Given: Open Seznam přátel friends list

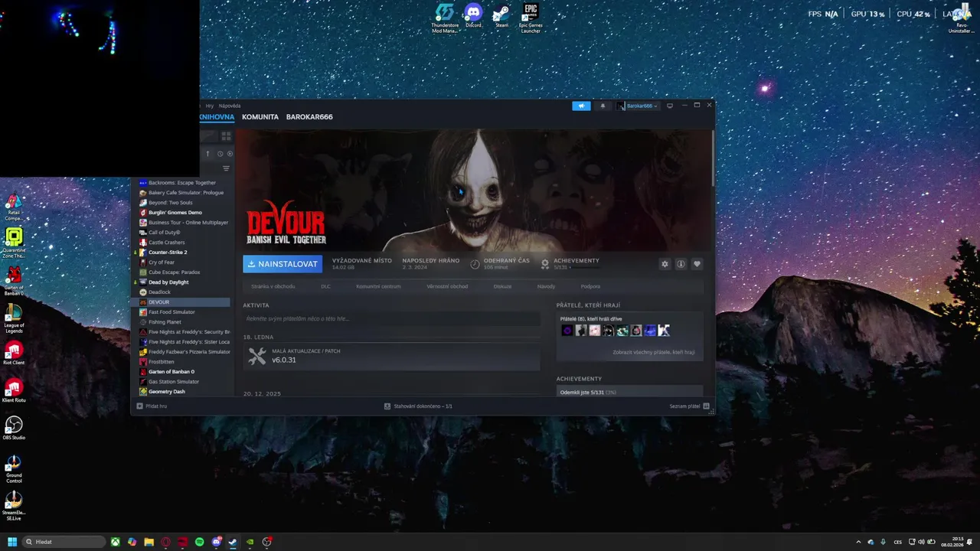Looking at the screenshot, I should tap(689, 406).
